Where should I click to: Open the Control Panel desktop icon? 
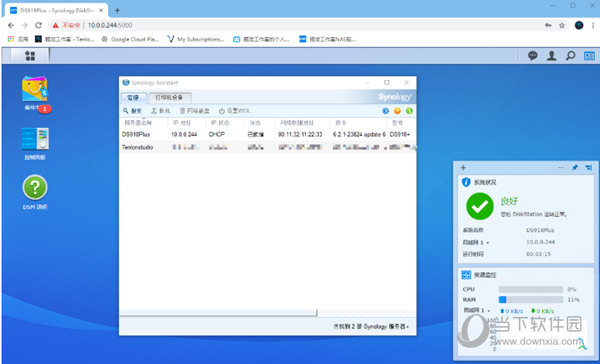(x=35, y=139)
